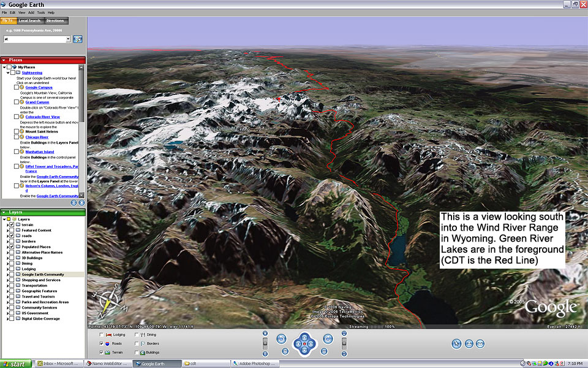Screen dimensions: 588x368
Task: Click the Chicago River link
Action: click(x=37, y=137)
